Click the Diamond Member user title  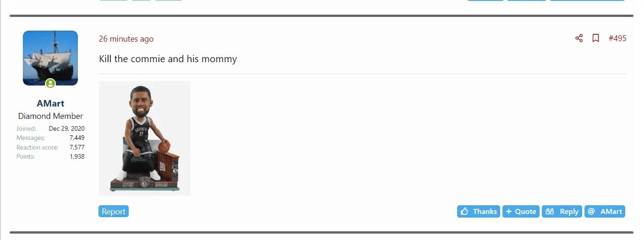(50, 116)
